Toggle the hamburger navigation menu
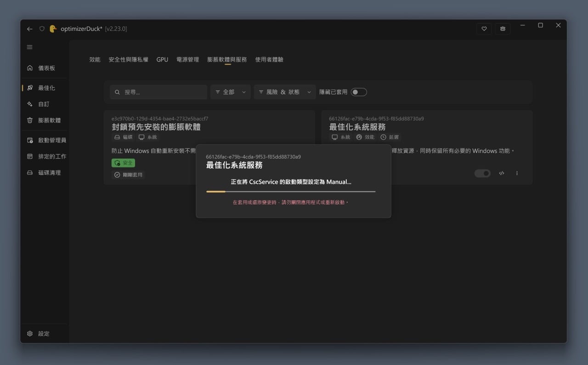 coord(30,47)
